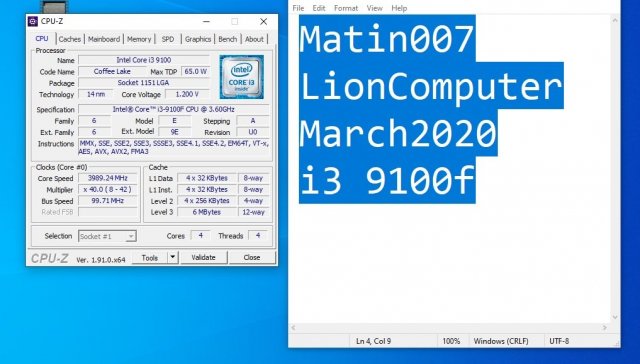Image resolution: width=640 pixels, height=364 pixels.
Task: Switch to the Caches tab
Action: [69, 39]
